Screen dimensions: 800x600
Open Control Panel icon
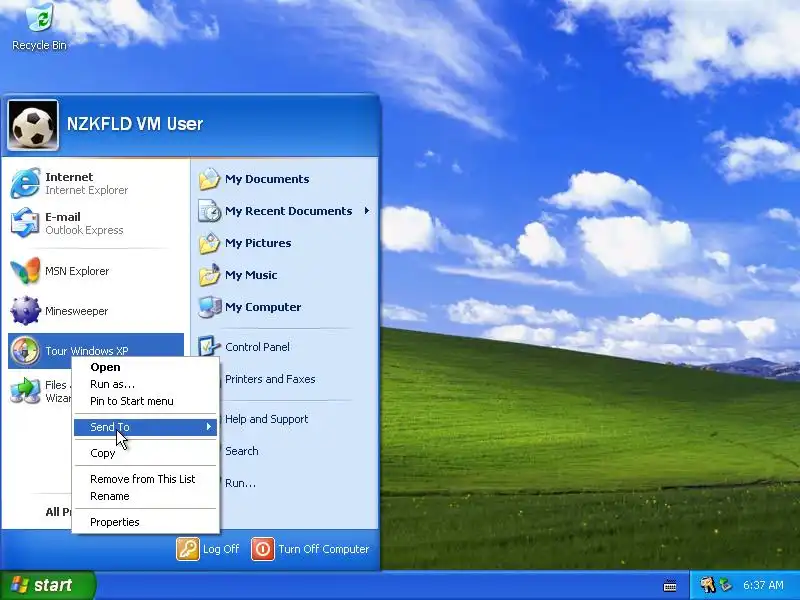(x=209, y=347)
